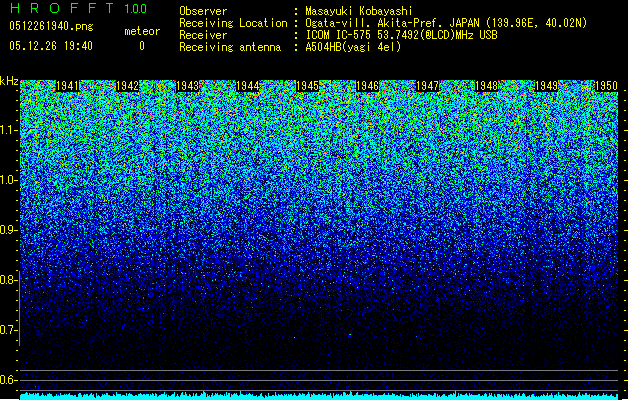Click the 1947 time marker

[428, 86]
